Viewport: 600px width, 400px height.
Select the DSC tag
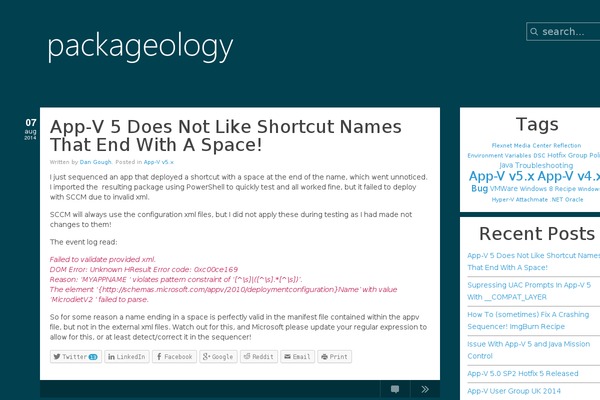[539, 155]
